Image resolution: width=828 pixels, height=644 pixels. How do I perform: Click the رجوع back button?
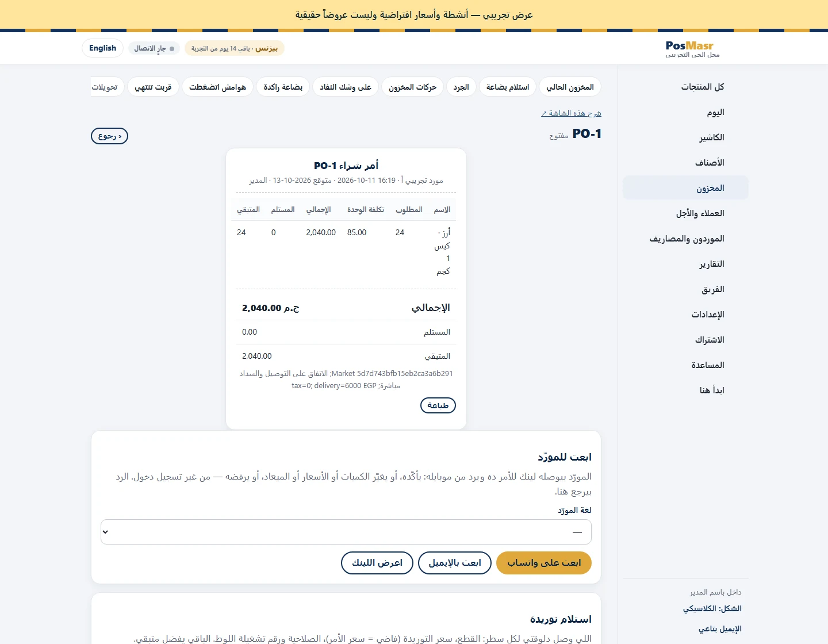pyautogui.click(x=109, y=136)
